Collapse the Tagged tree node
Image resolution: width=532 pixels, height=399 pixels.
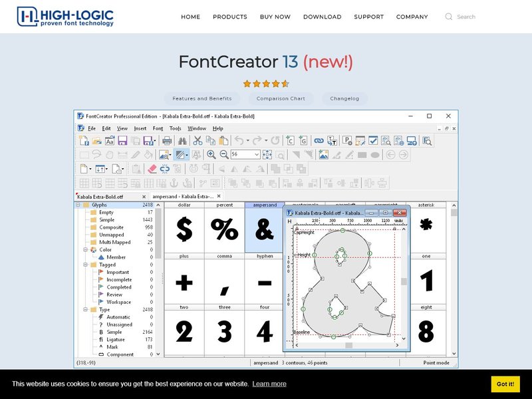point(86,265)
